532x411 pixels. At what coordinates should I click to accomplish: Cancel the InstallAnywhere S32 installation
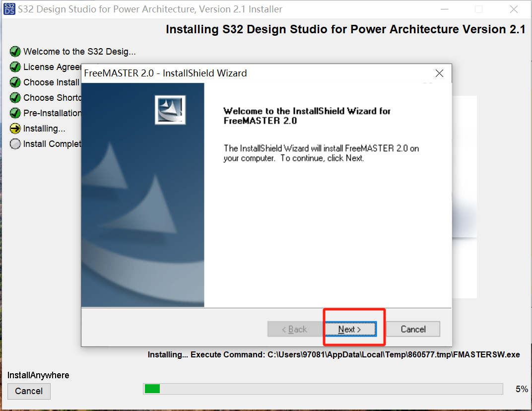pyautogui.click(x=29, y=391)
